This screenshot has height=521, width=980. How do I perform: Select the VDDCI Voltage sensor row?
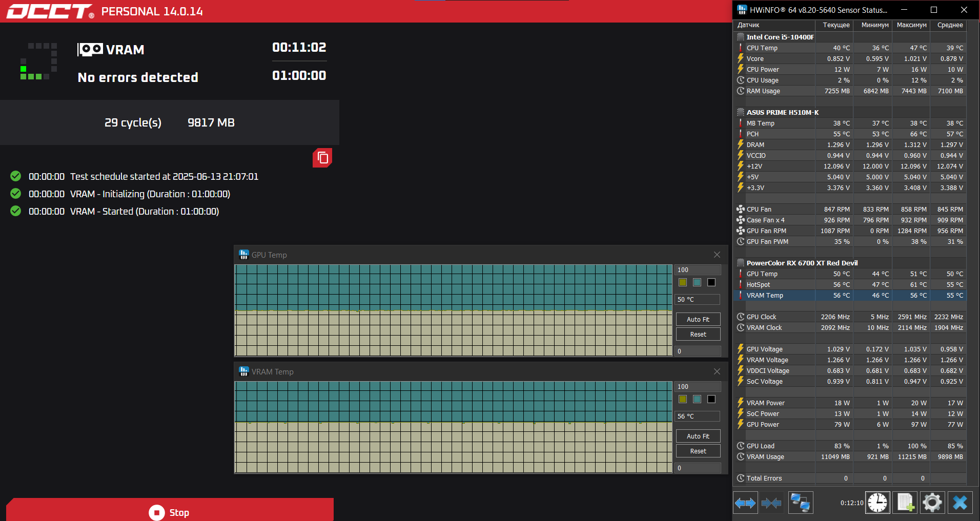pyautogui.click(x=850, y=370)
